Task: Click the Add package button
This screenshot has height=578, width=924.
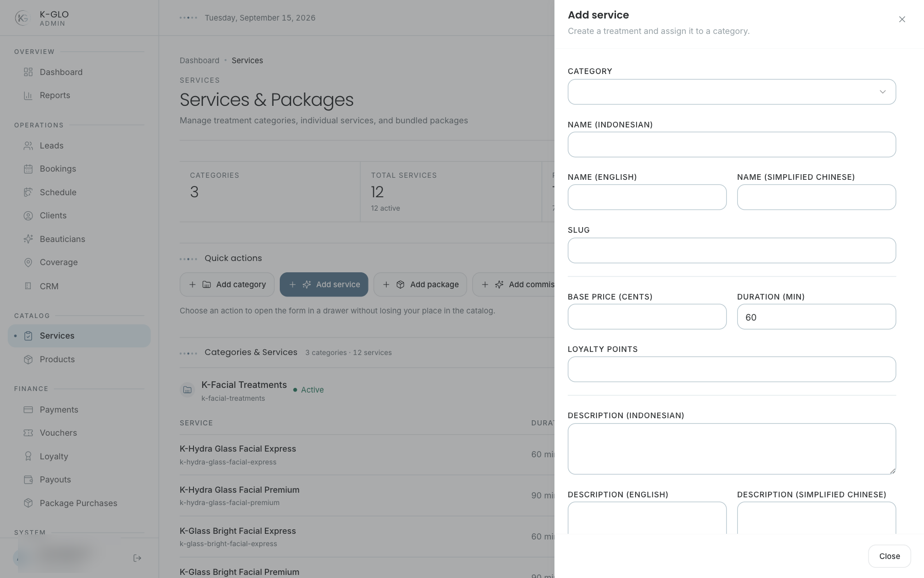Action: pyautogui.click(x=420, y=285)
